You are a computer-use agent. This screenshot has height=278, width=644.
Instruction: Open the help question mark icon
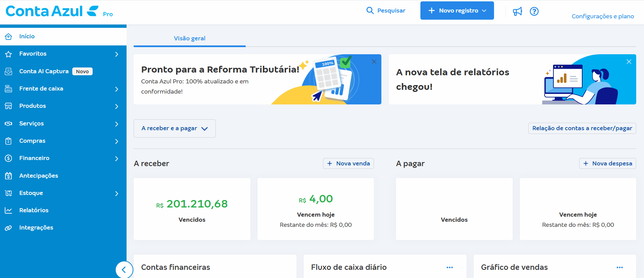click(534, 12)
